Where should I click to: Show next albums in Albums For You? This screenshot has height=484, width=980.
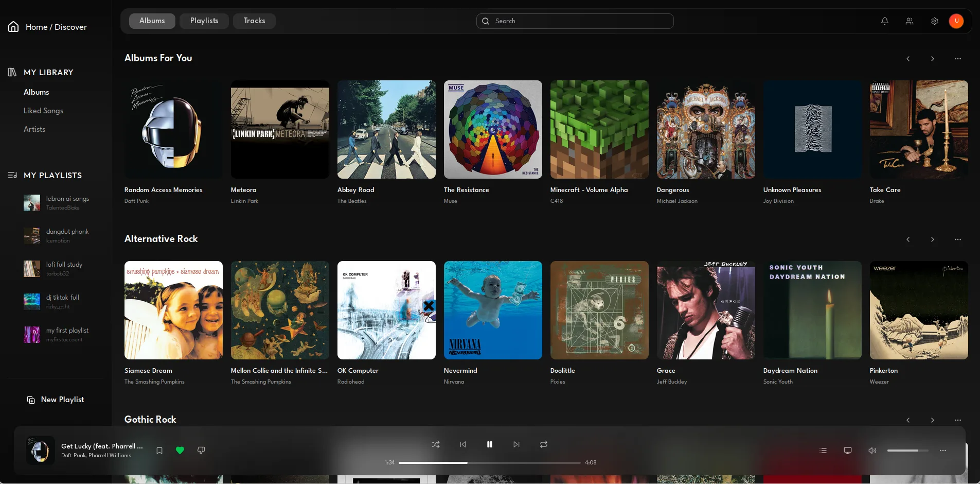tap(933, 59)
